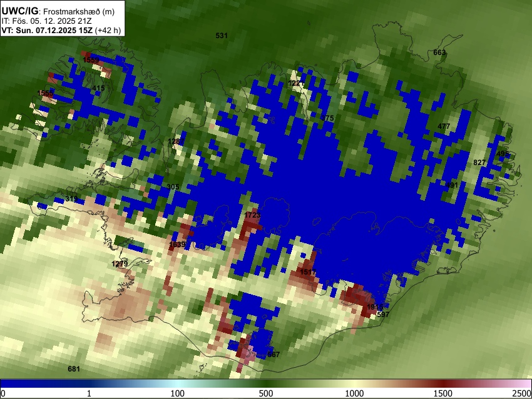Screen dimensions: 532x399
Task: Click the 2500 tick on the color scale
Action: 523,393
